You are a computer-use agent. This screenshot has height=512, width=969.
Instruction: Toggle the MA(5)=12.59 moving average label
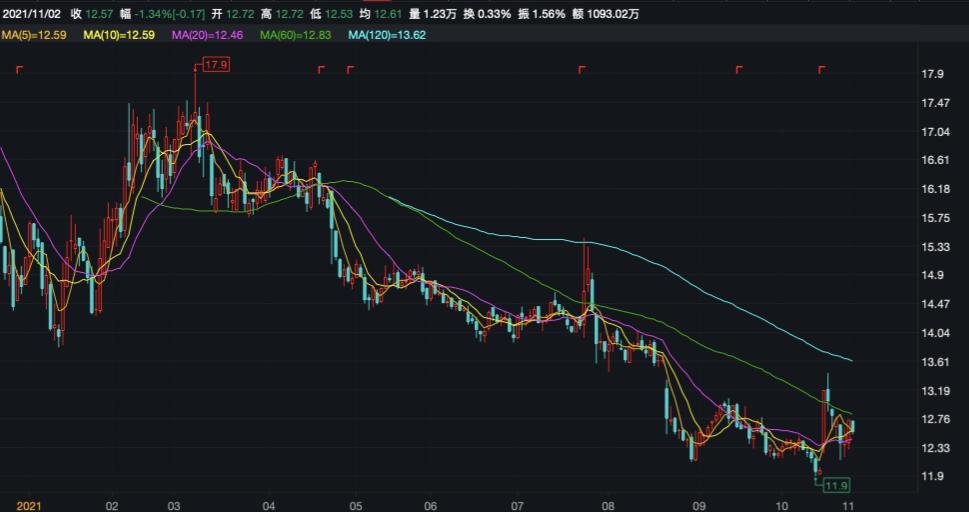click(x=33, y=36)
